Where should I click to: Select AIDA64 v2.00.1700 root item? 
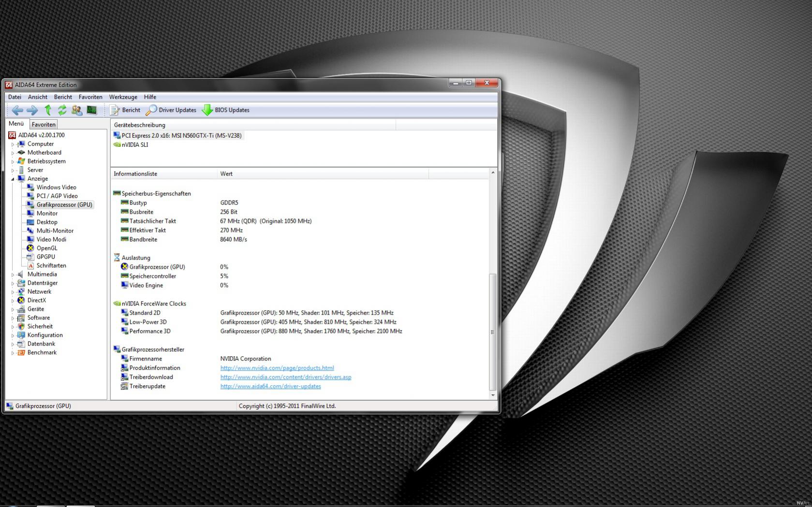click(42, 135)
